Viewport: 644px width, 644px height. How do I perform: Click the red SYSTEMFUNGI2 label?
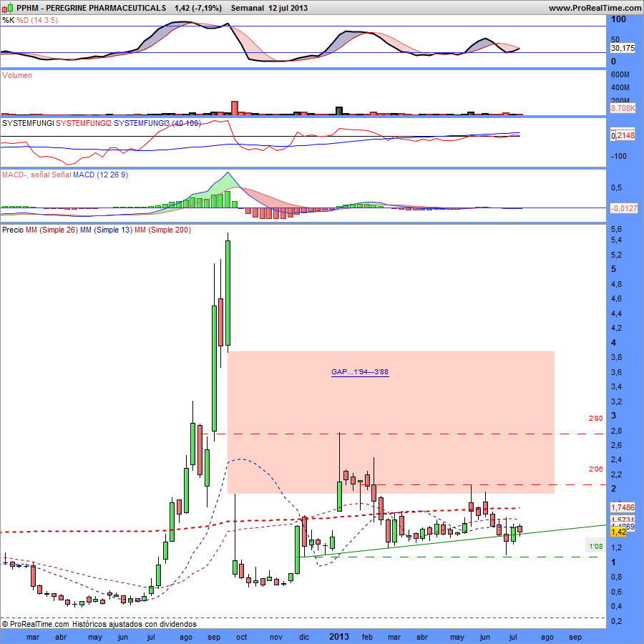[x=84, y=123]
